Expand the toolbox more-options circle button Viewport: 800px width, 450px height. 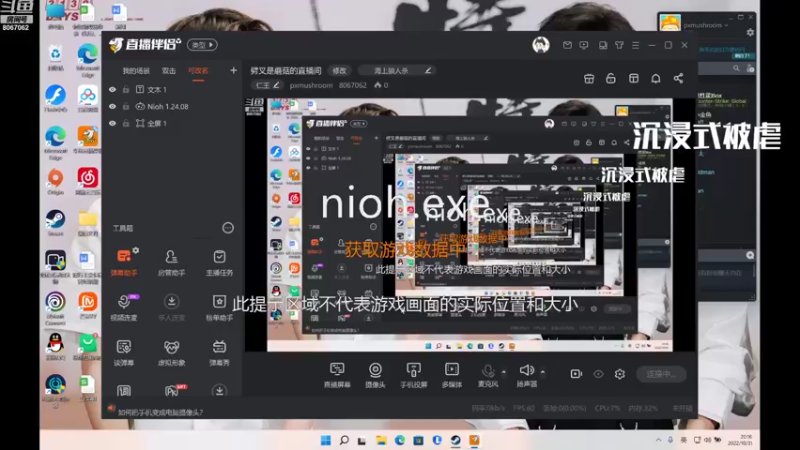point(228,228)
